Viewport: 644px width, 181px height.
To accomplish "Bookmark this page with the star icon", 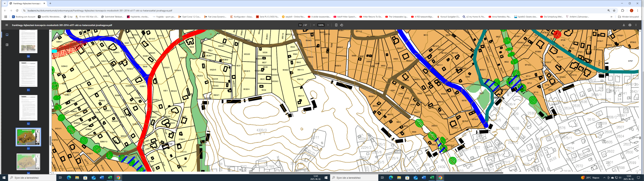I will 614,11.
